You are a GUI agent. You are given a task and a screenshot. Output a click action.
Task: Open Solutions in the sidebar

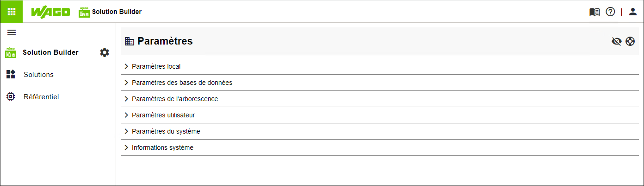coord(38,75)
